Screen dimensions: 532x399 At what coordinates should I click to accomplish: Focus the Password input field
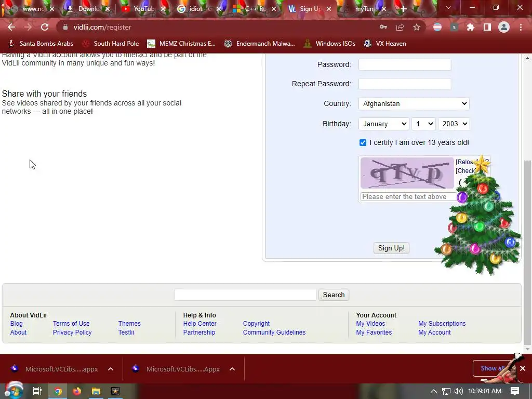[x=405, y=64]
